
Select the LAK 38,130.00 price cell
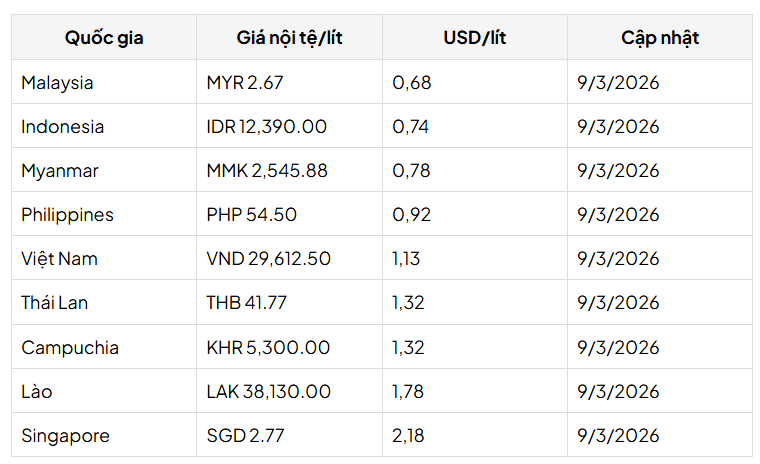[268, 392]
